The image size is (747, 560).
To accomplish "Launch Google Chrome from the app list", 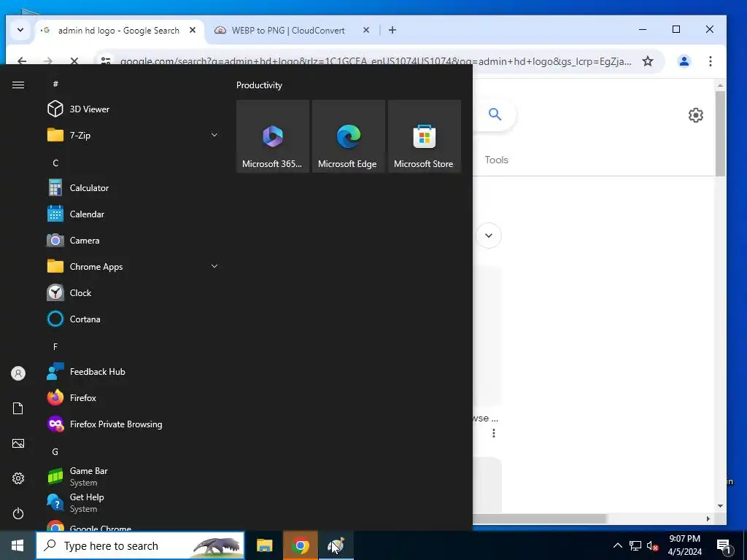I will [133, 525].
